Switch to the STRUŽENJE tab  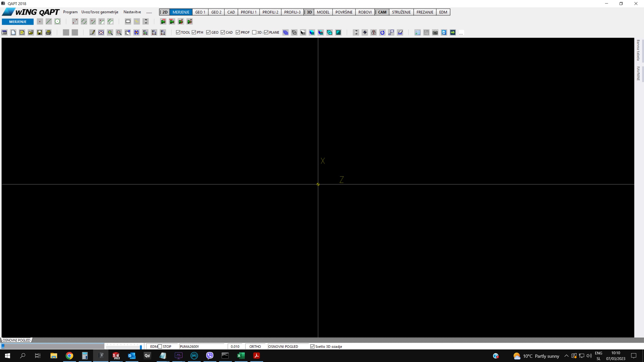(x=401, y=12)
